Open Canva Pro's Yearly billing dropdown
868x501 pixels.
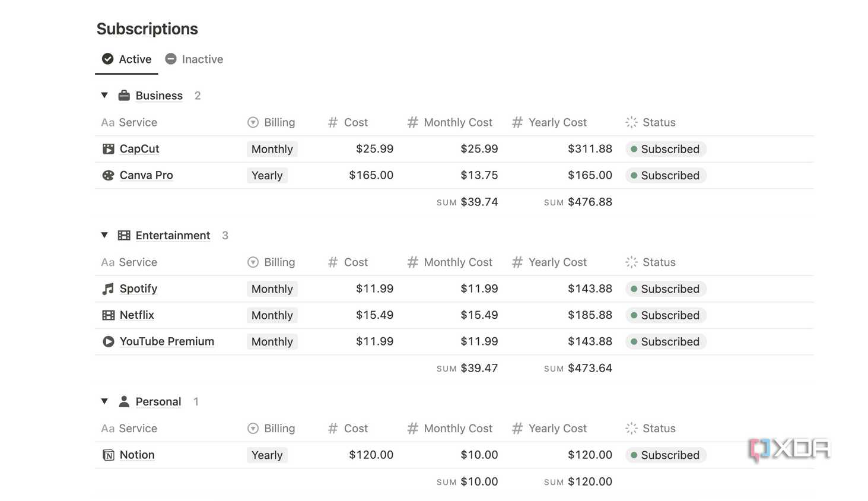click(x=267, y=175)
